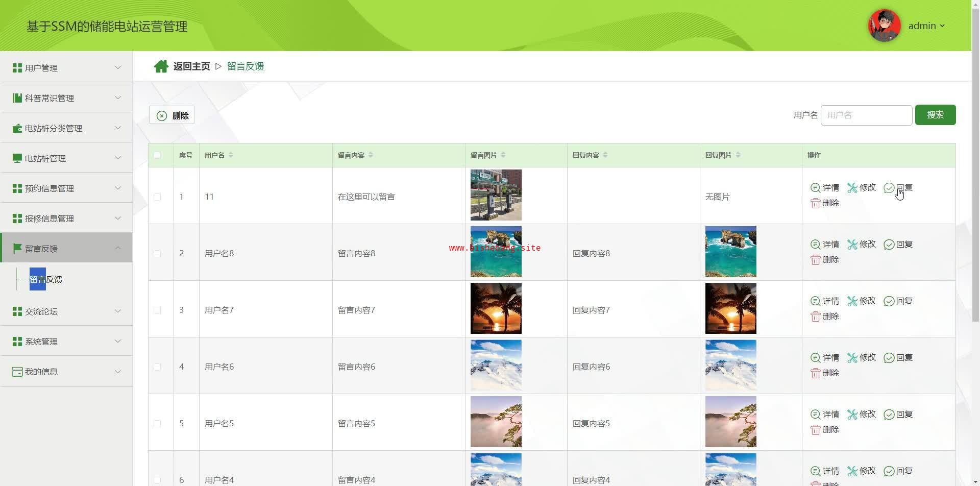Open the 交流论坛 menu

tap(66, 311)
